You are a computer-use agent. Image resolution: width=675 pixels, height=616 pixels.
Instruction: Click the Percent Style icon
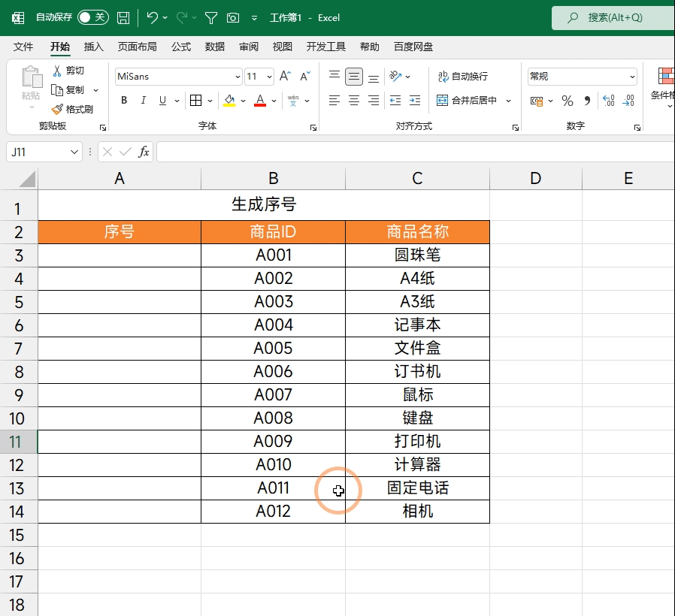(x=568, y=101)
